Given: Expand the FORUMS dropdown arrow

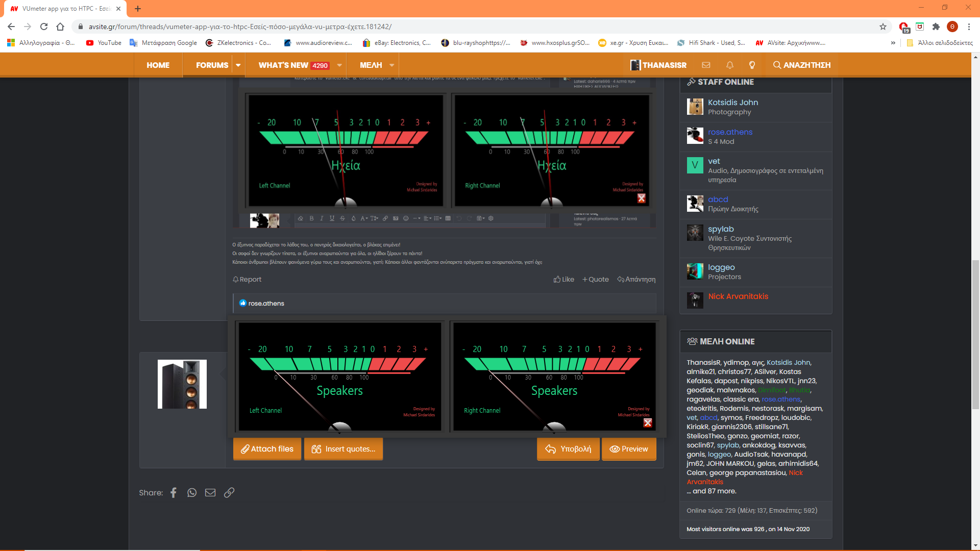Looking at the screenshot, I should pos(238,65).
